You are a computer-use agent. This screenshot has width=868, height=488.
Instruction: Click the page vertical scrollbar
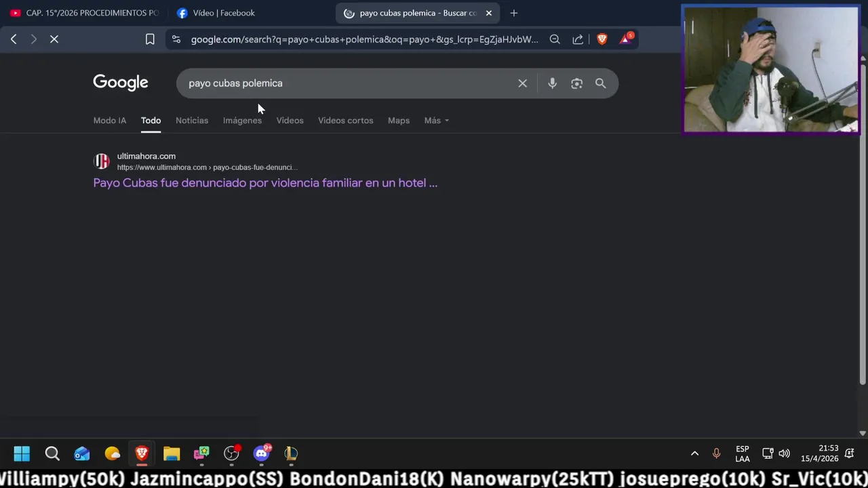click(863, 224)
